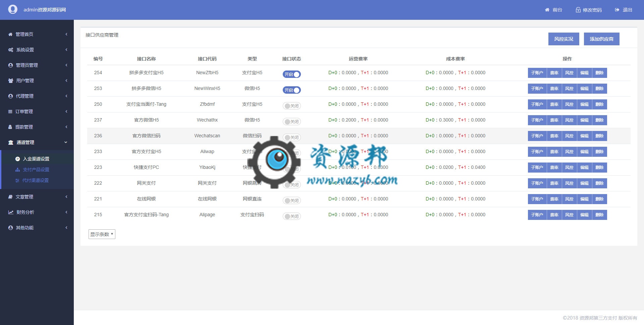The height and width of the screenshot is (325, 644).
Task: Expand the 代理管理 menu chevron
Action: coord(66,96)
